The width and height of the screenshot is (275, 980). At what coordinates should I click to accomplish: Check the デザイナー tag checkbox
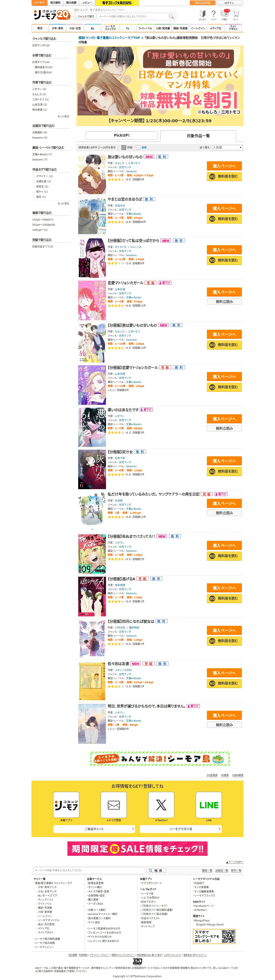click(x=34, y=176)
